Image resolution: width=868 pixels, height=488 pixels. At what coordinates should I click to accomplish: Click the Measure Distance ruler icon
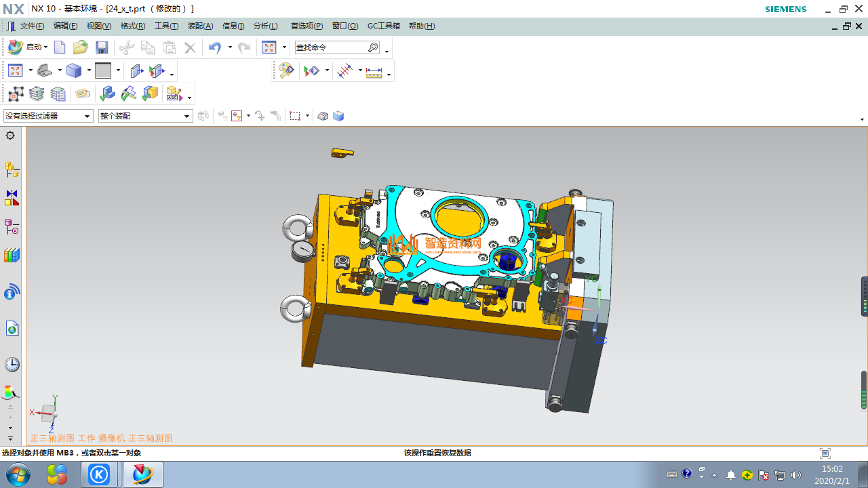[374, 71]
